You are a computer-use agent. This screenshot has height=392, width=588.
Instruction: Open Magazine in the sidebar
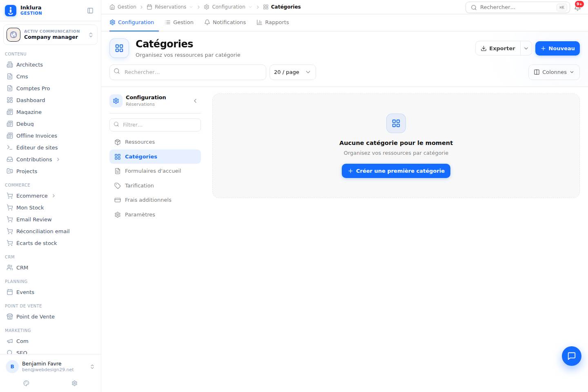(x=51, y=112)
